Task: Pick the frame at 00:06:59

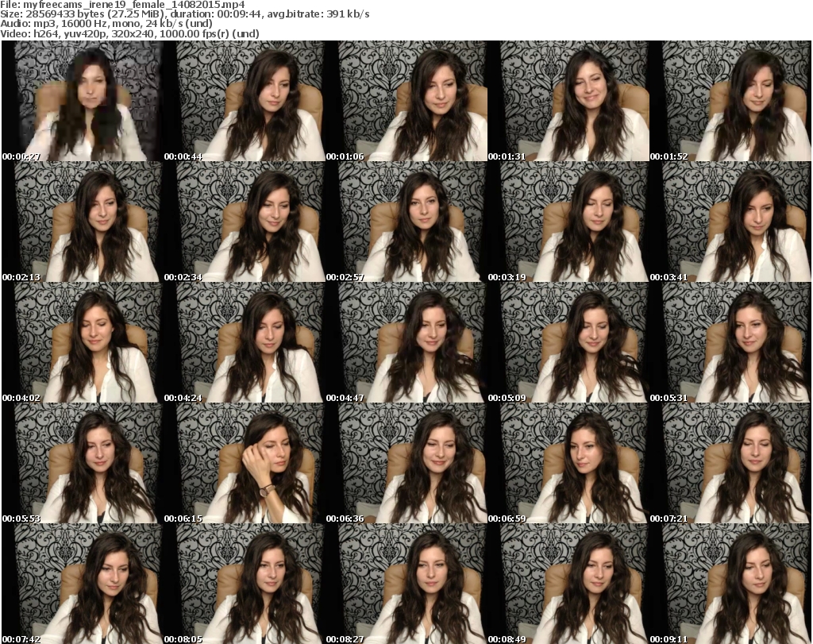Action: pyautogui.click(x=568, y=464)
